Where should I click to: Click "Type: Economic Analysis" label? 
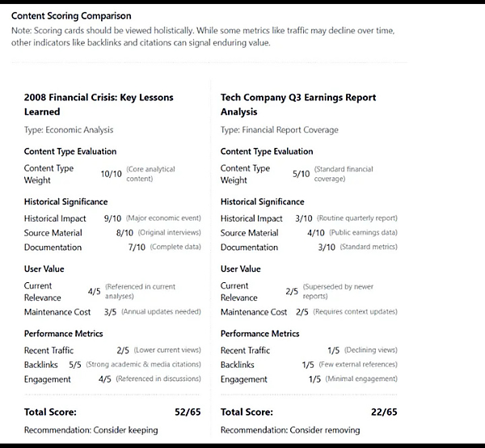pyautogui.click(x=69, y=129)
